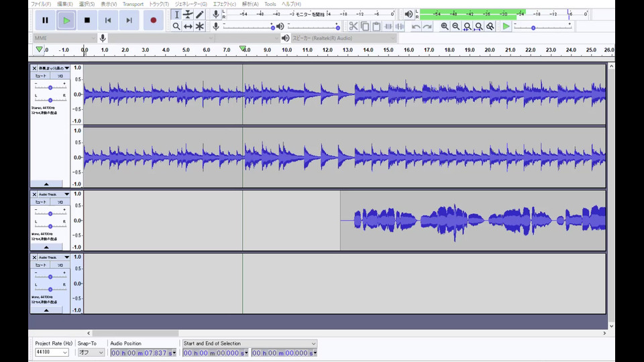This screenshot has width=644, height=362.
Task: Collapse the top stereo track with bottom arrow
Action: [x=46, y=183]
